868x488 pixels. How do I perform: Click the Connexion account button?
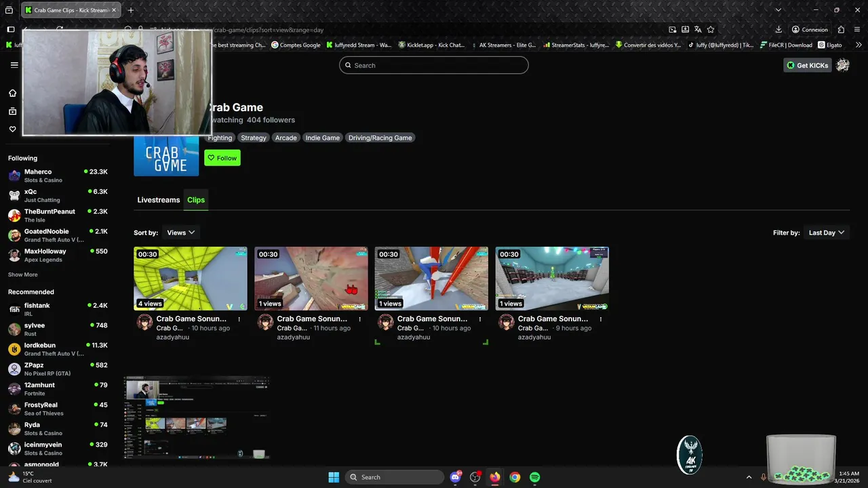coord(810,30)
